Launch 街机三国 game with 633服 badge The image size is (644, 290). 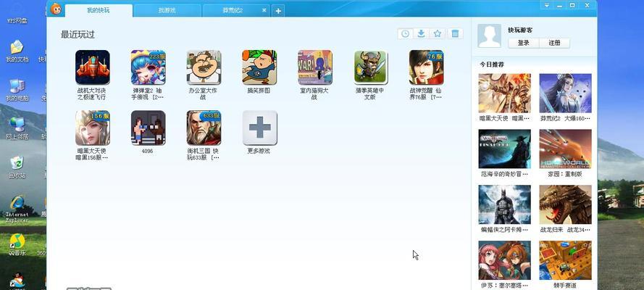pos(204,128)
